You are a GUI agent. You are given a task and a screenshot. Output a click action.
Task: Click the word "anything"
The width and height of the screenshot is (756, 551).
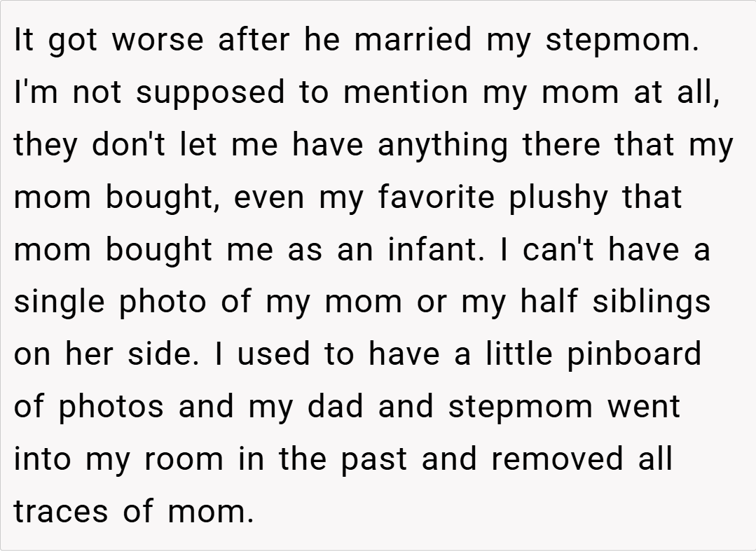[441, 145]
